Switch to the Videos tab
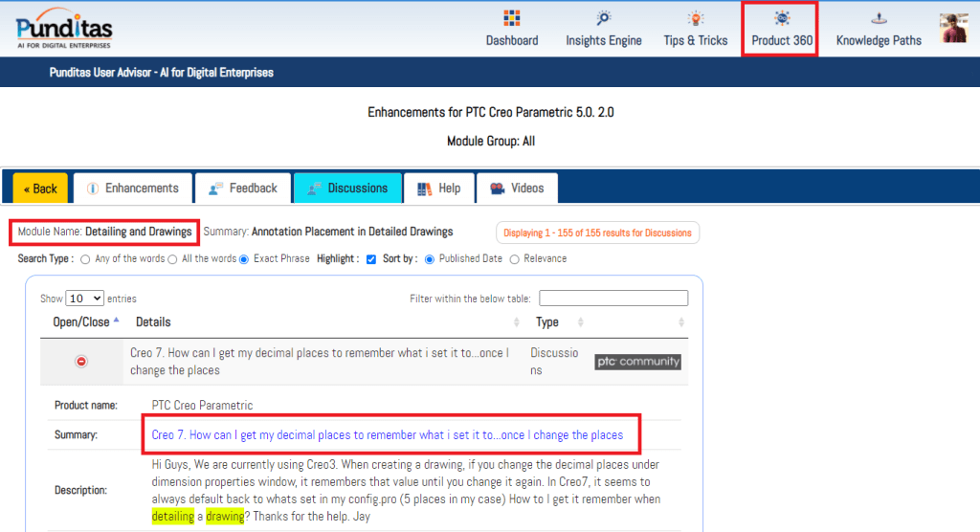Screen dimensions: 980x532 point(517,188)
